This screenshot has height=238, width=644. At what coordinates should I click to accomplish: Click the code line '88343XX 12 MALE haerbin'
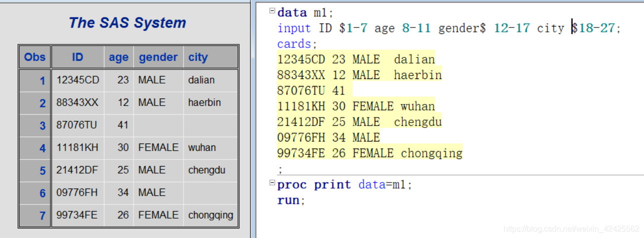tap(359, 75)
